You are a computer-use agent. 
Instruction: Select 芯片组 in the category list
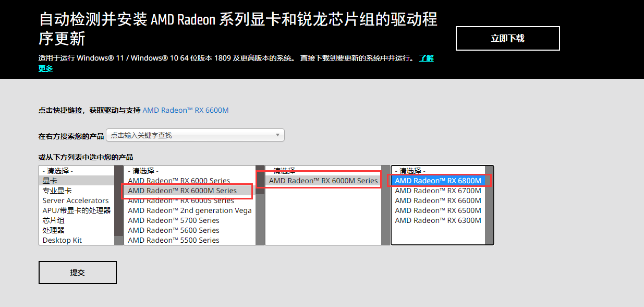(77, 220)
